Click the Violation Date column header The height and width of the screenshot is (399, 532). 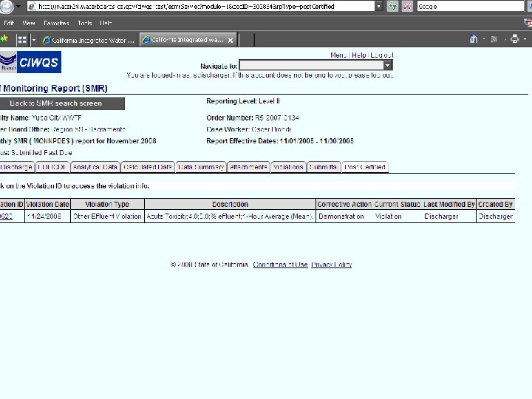coord(47,204)
